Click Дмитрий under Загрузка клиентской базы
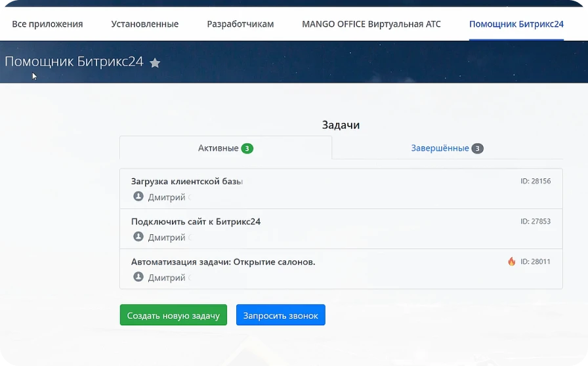The image size is (588, 366). coord(167,197)
